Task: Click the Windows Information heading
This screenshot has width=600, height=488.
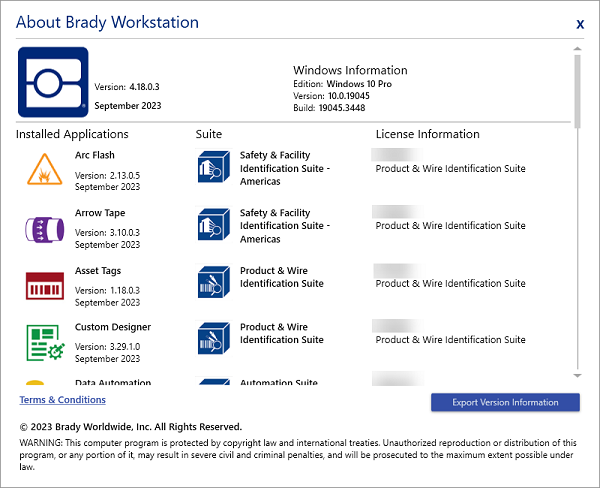Action: coord(349,70)
